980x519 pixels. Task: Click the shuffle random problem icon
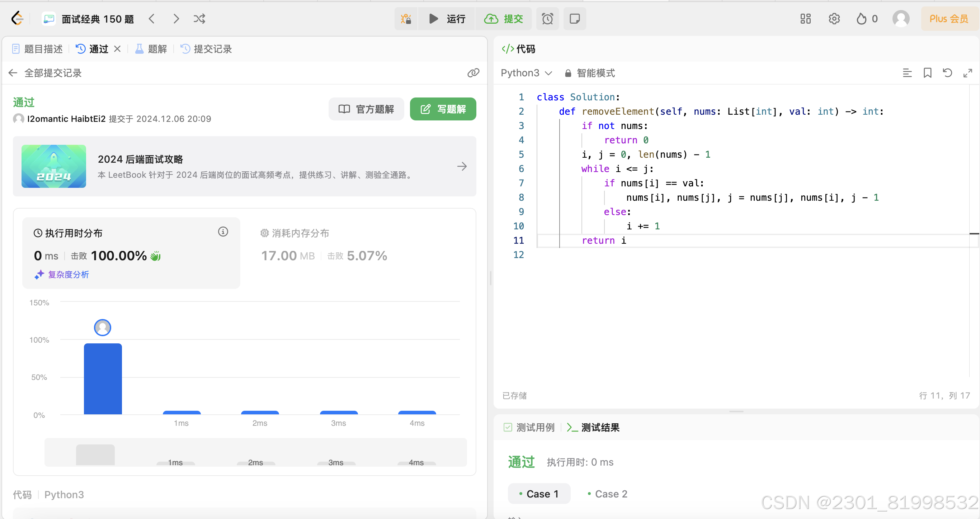pyautogui.click(x=199, y=19)
